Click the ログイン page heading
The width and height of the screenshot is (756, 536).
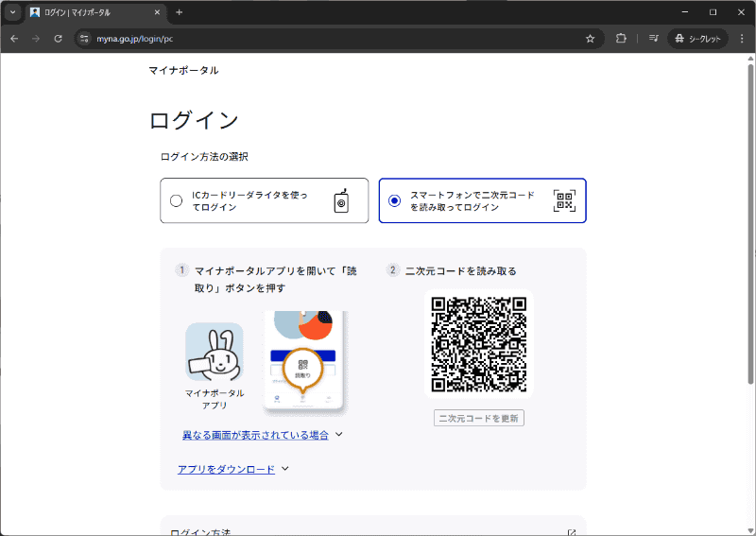(x=194, y=120)
